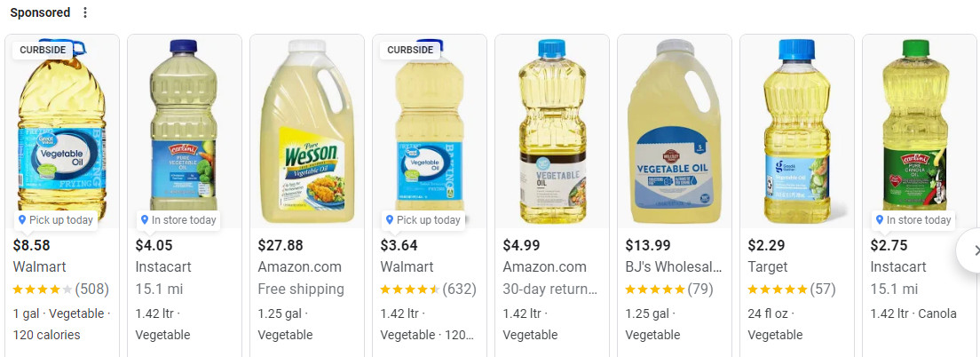This screenshot has width=980, height=357.
Task: Open Happy Belly vegetable oil image
Action: tap(552, 131)
